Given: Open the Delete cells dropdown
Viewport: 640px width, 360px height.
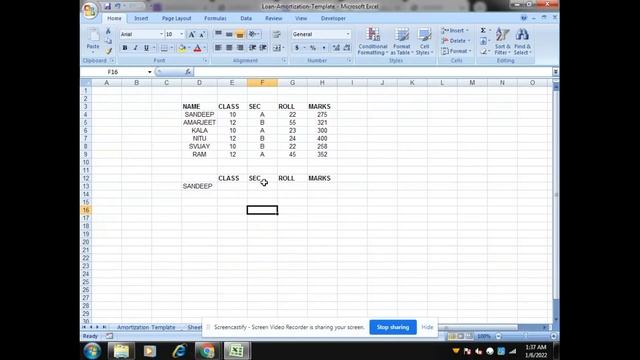Looking at the screenshot, I should click(x=456, y=41).
